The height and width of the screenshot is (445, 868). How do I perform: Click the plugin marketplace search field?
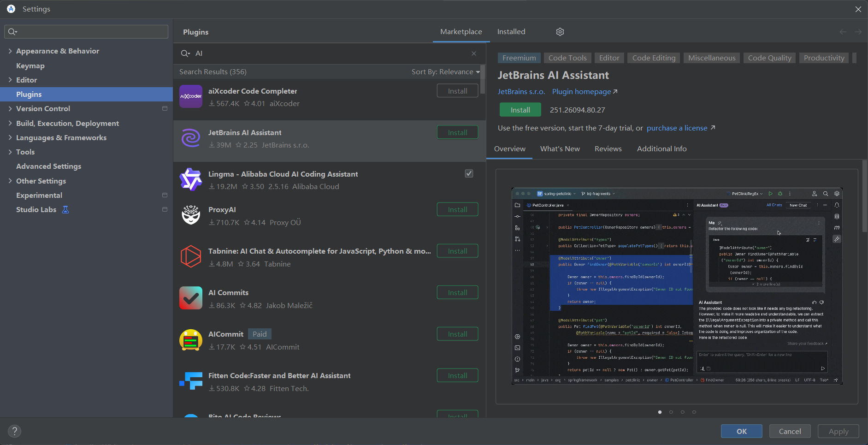pyautogui.click(x=330, y=53)
